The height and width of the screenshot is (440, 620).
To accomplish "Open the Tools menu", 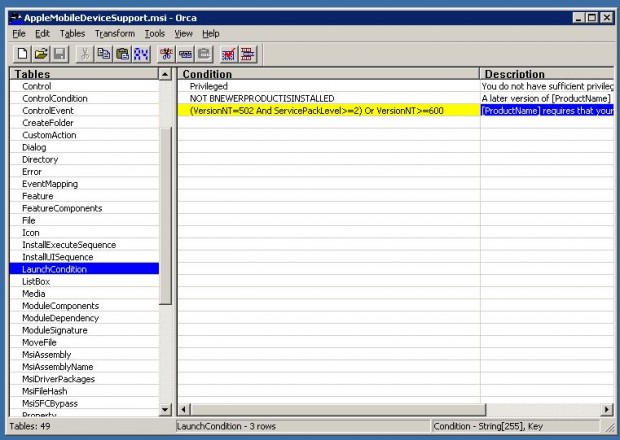I will [154, 33].
